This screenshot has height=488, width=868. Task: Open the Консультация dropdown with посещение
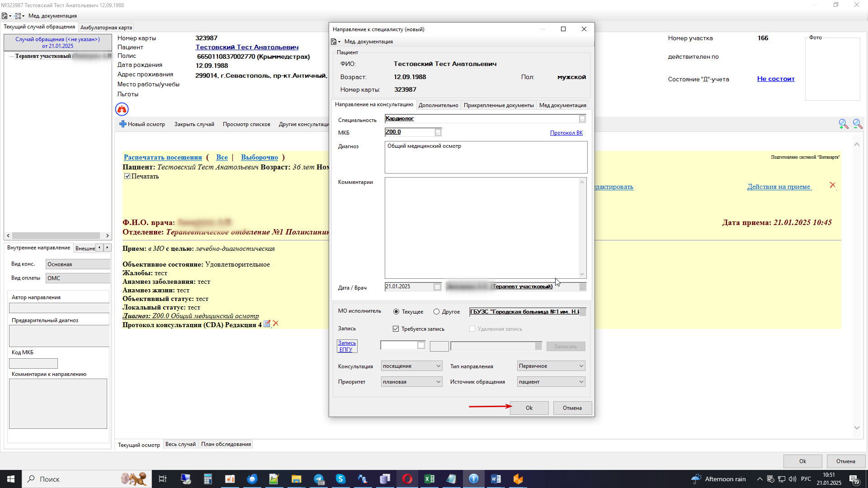point(411,366)
